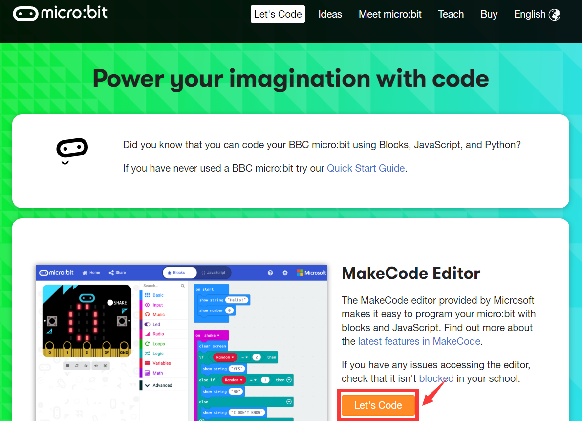Click the micro:bit logo in header
This screenshot has height=421, width=582.
[x=60, y=13]
